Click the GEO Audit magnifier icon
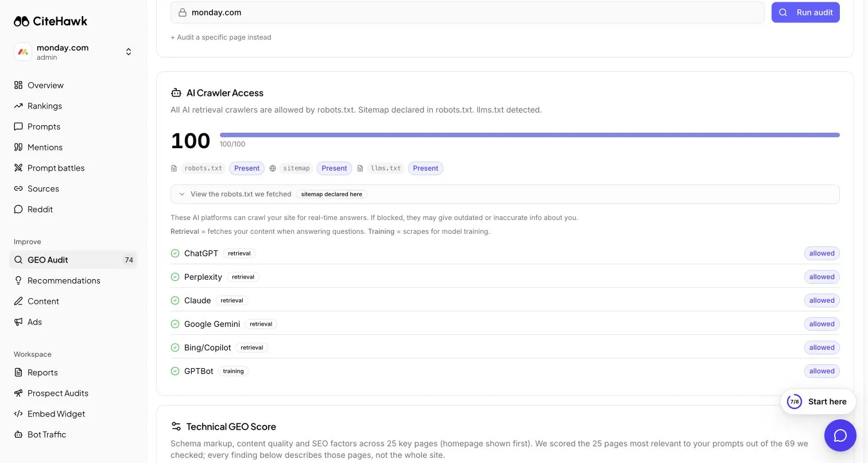This screenshot has width=868, height=463. pyautogui.click(x=18, y=260)
